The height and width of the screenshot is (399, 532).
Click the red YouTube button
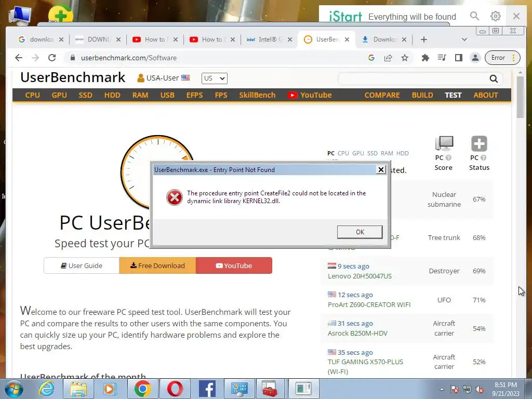[234, 265]
